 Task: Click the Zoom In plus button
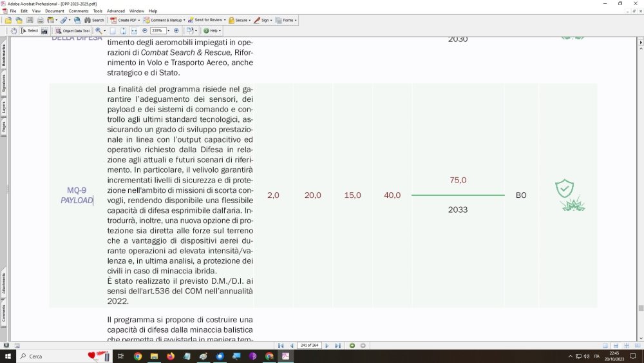(x=176, y=30)
